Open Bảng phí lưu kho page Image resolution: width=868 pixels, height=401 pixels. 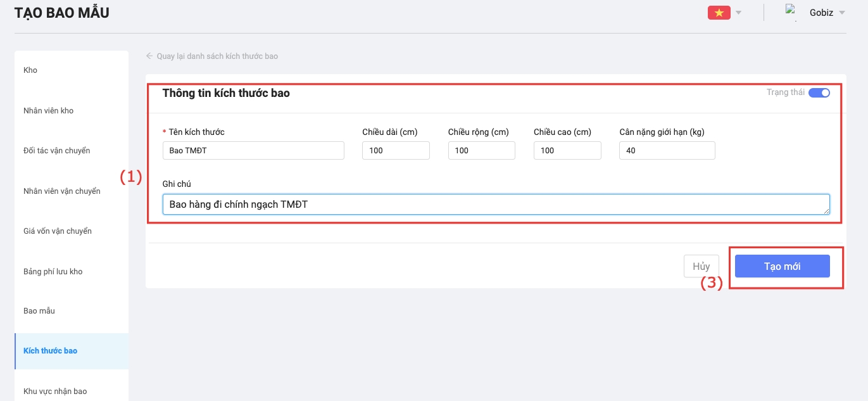tap(53, 272)
